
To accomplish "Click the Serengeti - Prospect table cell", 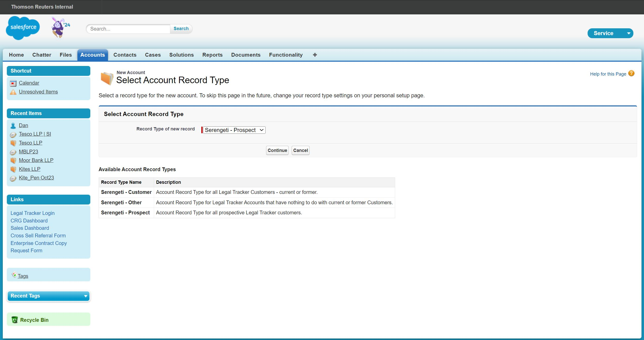I will [126, 213].
